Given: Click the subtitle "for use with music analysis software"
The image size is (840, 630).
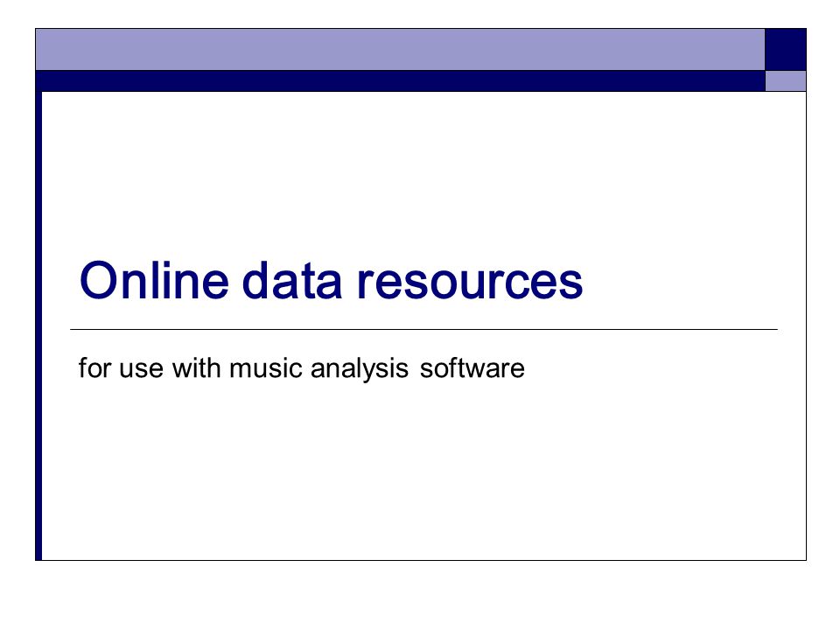Looking at the screenshot, I should coord(301,368).
